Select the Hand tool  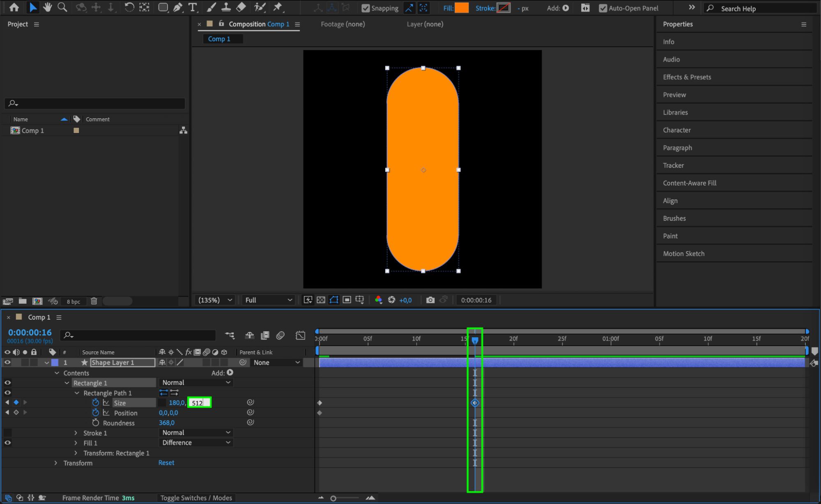click(48, 7)
